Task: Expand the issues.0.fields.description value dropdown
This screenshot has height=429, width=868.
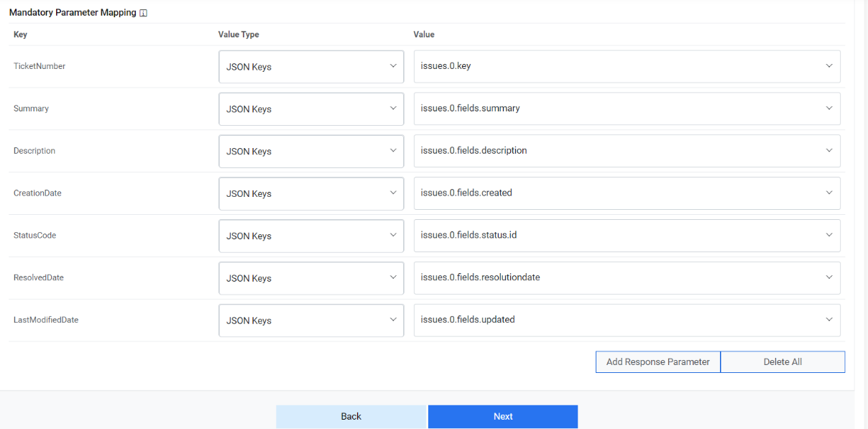Action: [828, 151]
